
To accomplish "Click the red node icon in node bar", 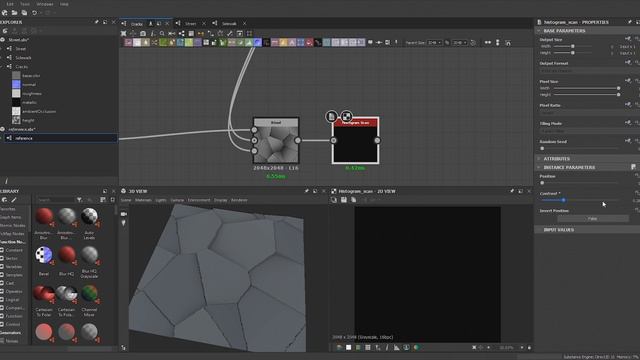I will [309, 42].
